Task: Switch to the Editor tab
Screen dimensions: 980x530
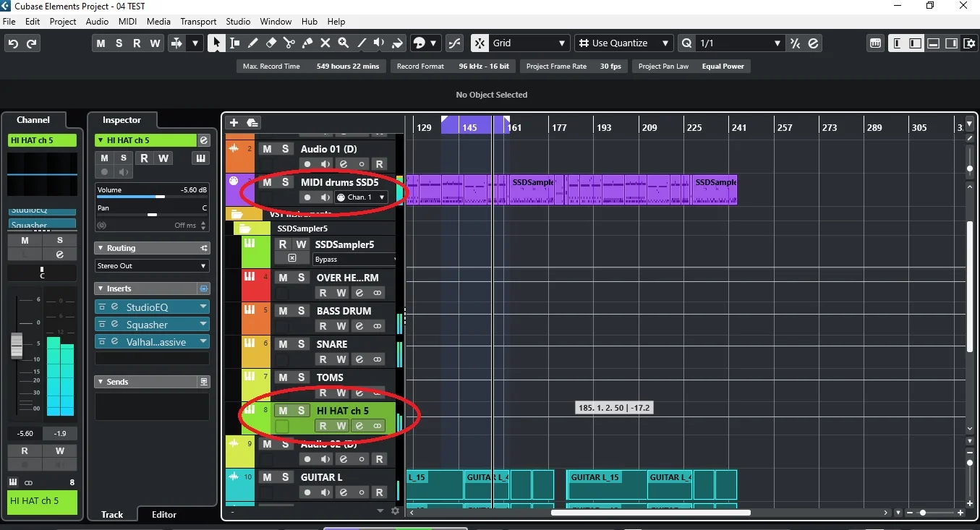Action: tap(164, 515)
